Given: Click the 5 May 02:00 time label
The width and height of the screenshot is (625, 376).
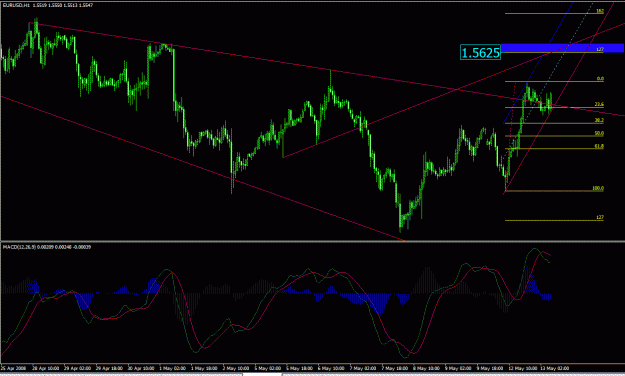Looking at the screenshot, I should click(x=267, y=368).
